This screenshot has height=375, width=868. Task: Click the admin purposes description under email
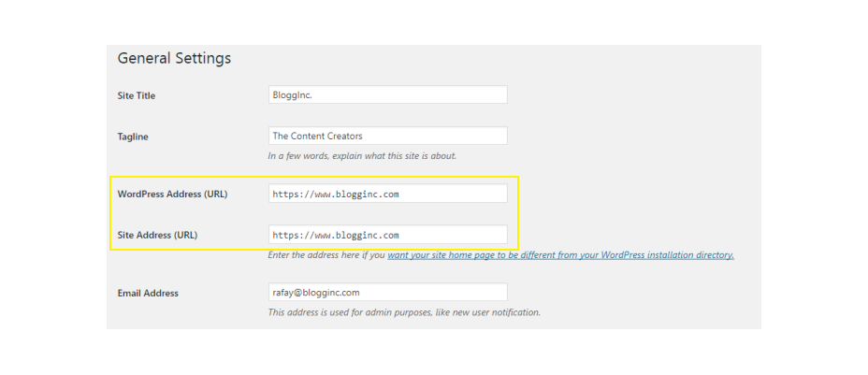[404, 312]
